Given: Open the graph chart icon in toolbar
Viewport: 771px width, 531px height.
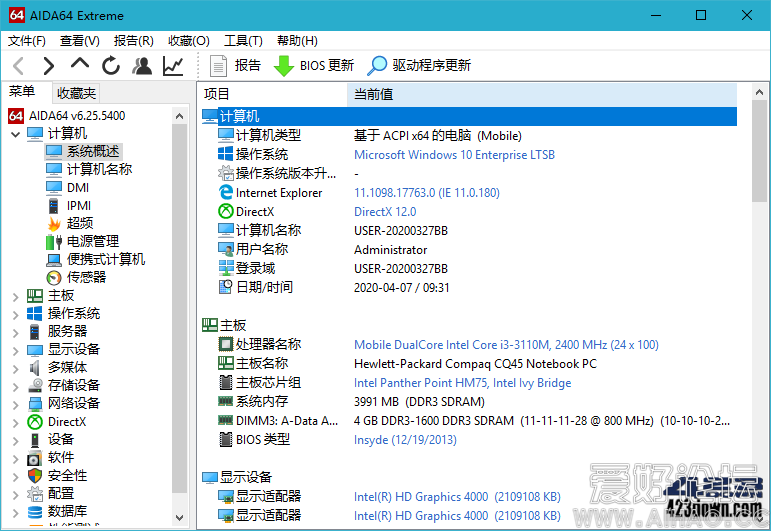Looking at the screenshot, I should pyautogui.click(x=173, y=65).
